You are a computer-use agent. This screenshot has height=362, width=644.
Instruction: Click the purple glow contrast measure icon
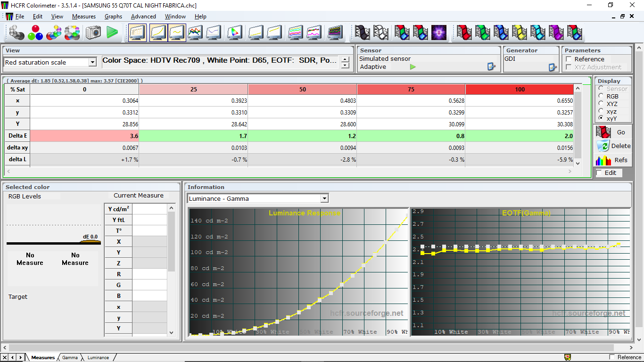coord(439,33)
